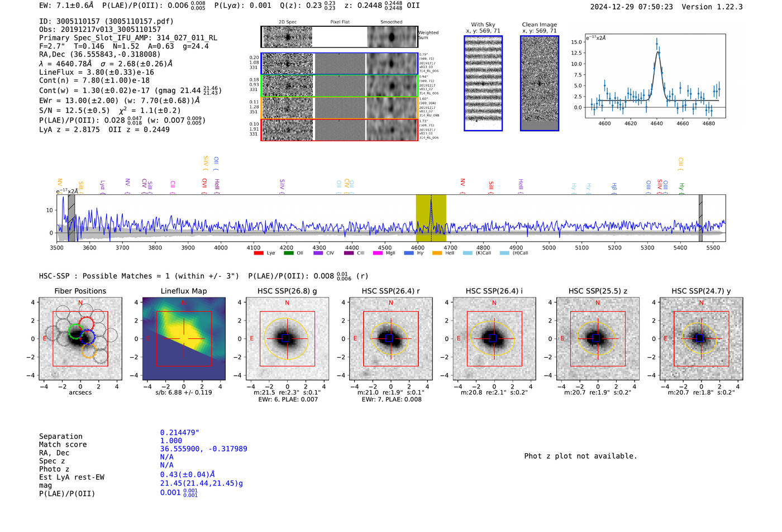Viewport: 782px width, 532px height.
Task: Open the HSC SSP(24.7) y image
Action: coord(701,339)
